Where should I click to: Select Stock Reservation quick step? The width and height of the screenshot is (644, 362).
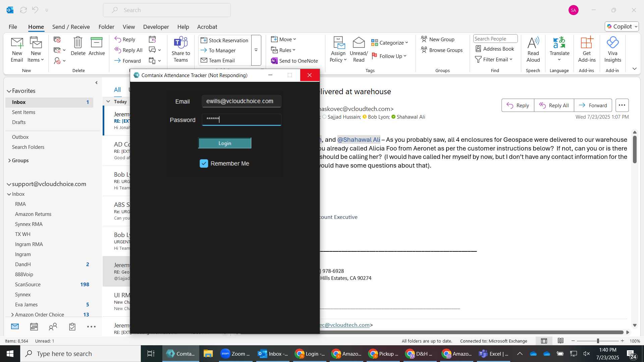(x=224, y=40)
